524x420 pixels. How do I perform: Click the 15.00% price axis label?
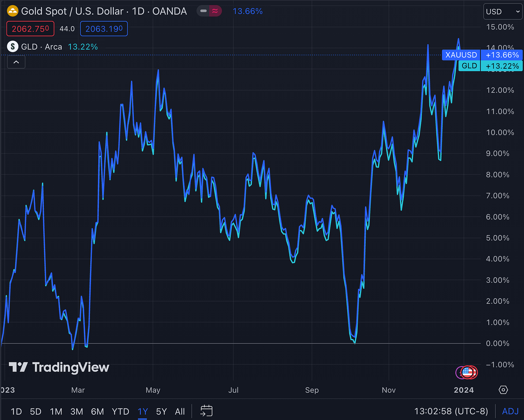point(500,27)
